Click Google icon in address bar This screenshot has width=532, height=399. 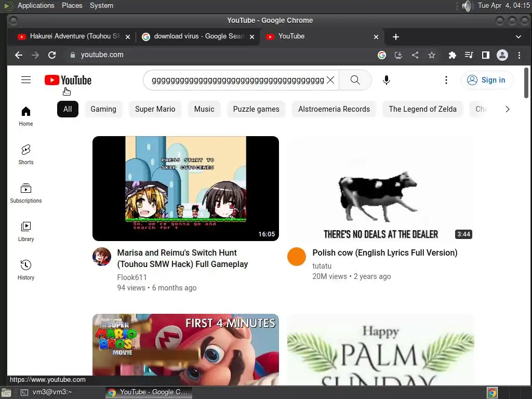click(x=382, y=55)
